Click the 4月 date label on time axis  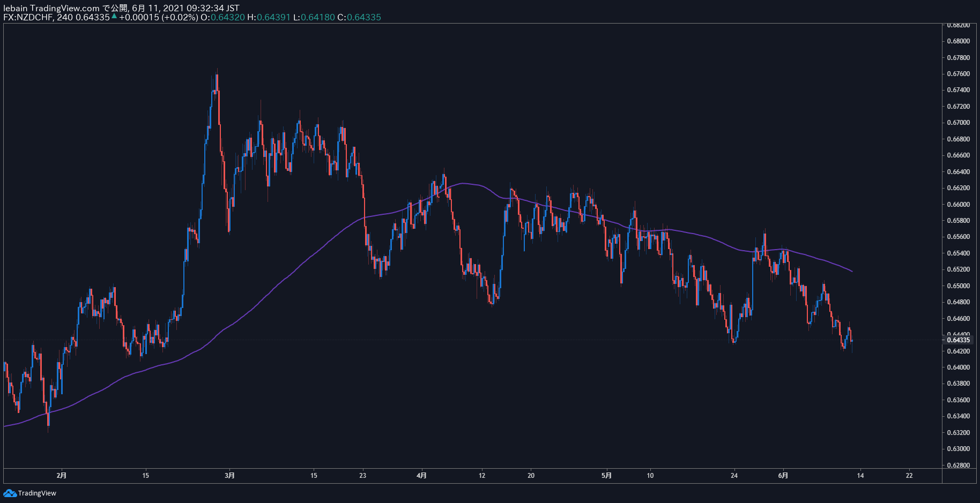coord(421,475)
